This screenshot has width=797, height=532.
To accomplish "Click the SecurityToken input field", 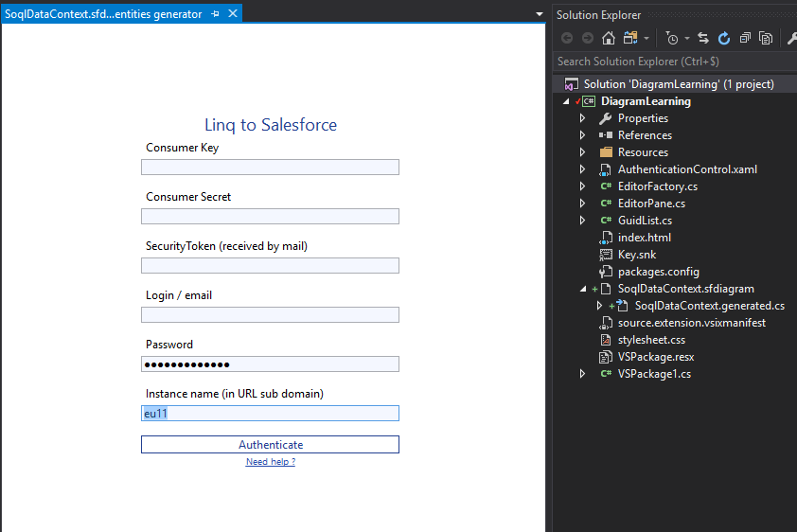I will (x=270, y=266).
